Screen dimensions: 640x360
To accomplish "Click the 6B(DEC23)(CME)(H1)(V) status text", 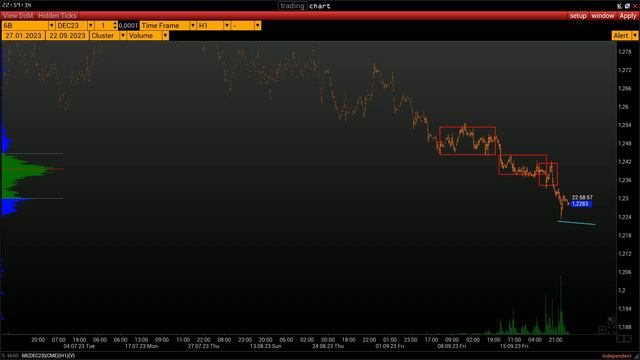I will pos(48,356).
